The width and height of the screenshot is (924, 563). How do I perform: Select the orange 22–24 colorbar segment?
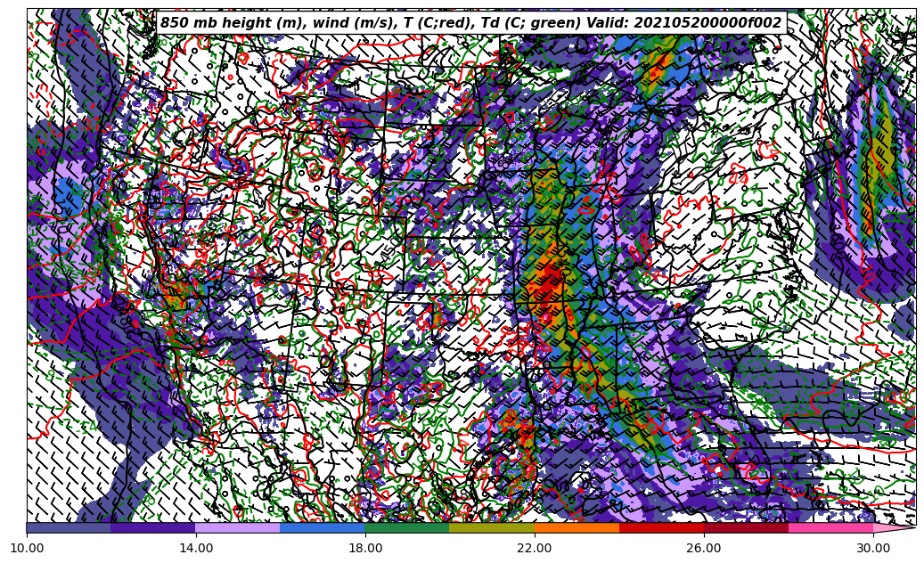point(576,527)
